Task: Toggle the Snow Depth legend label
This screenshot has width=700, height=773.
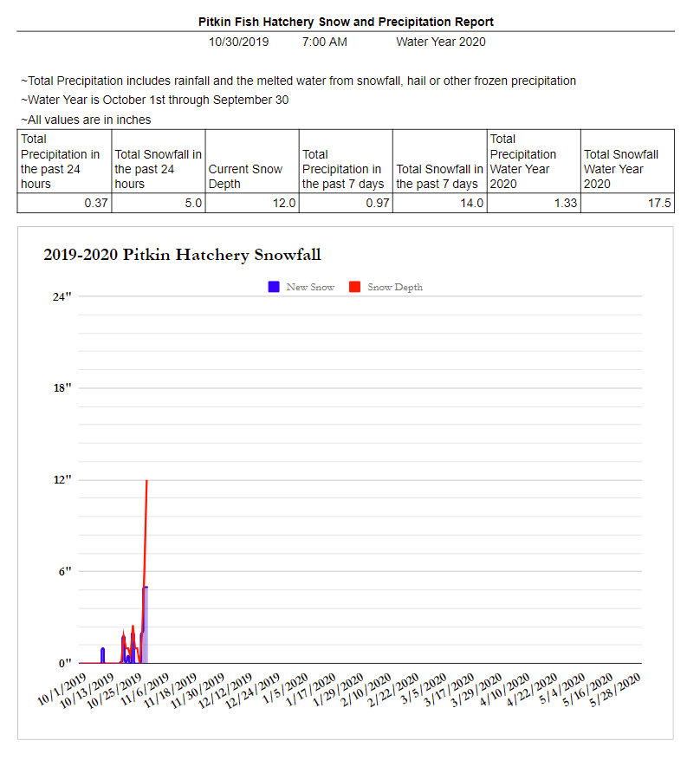Action: click(x=394, y=287)
